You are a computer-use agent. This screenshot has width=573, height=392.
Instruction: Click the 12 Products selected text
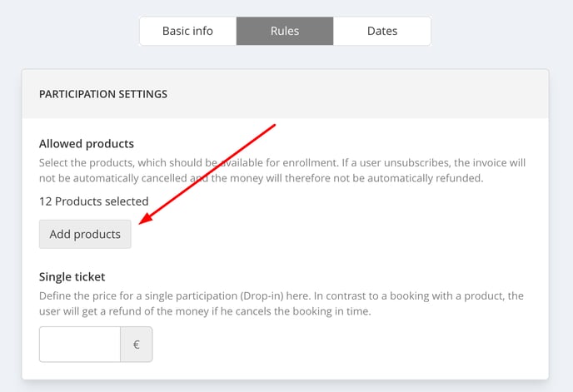(94, 201)
